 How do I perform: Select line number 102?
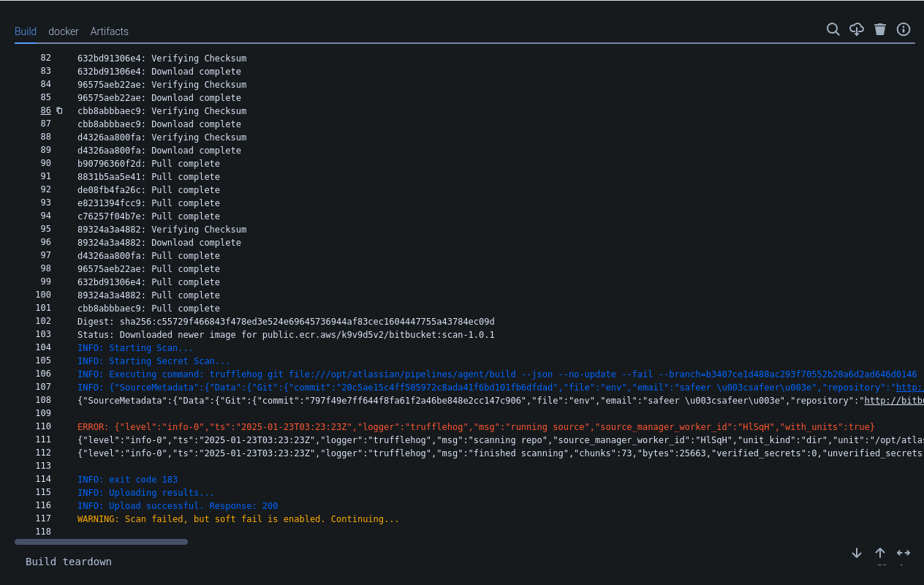[43, 322]
